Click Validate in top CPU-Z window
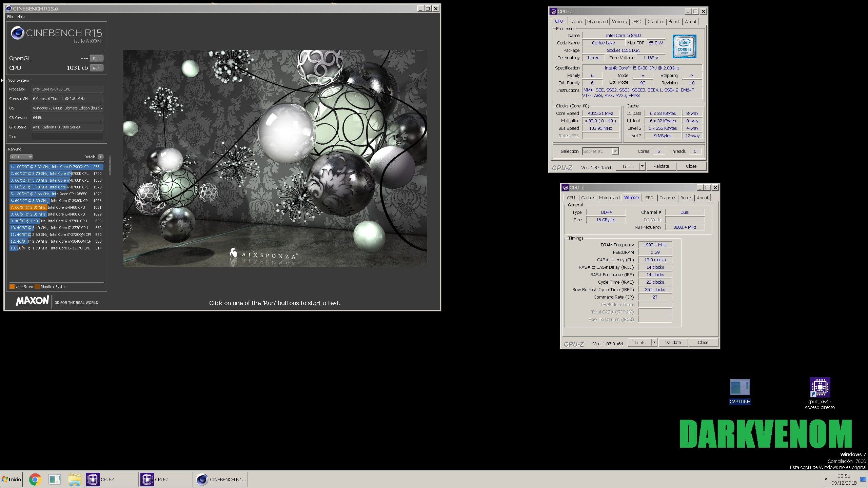This screenshot has width=868, height=488. (661, 166)
